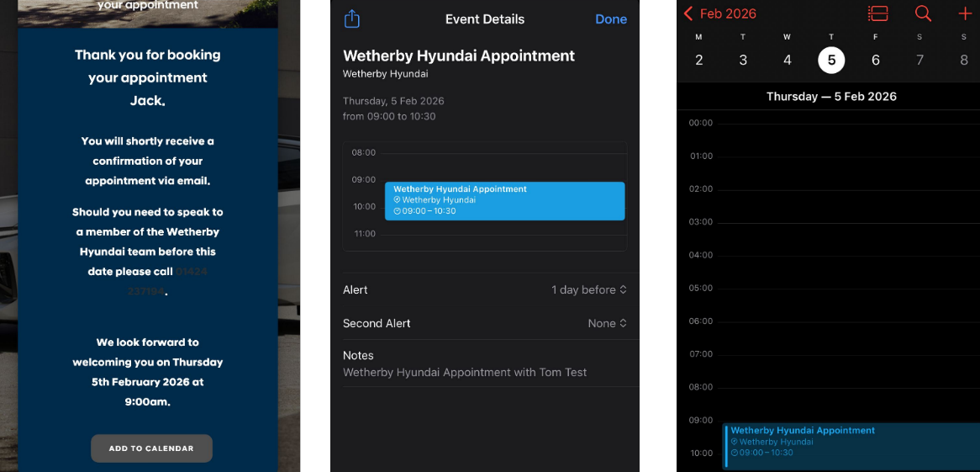This screenshot has width=980, height=472.
Task: Open calendar search with magnifier icon
Action: [x=923, y=13]
